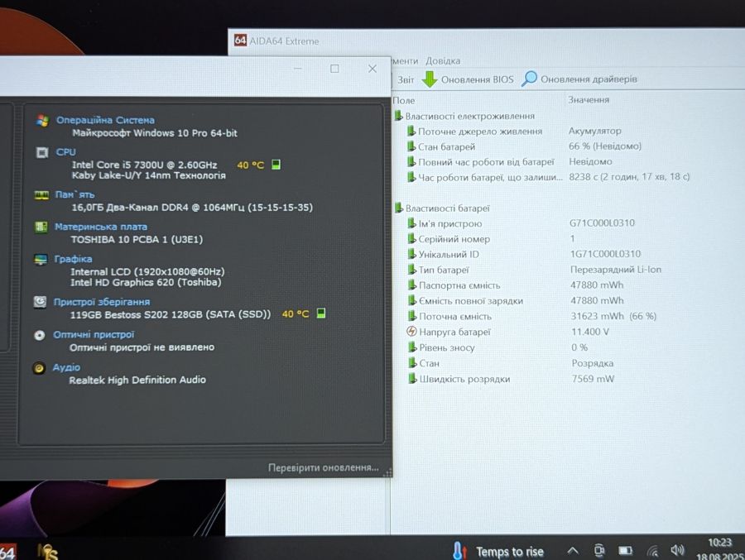Click the green arrow Оновлення BIOS icon
The height and width of the screenshot is (560, 745).
coord(430,79)
